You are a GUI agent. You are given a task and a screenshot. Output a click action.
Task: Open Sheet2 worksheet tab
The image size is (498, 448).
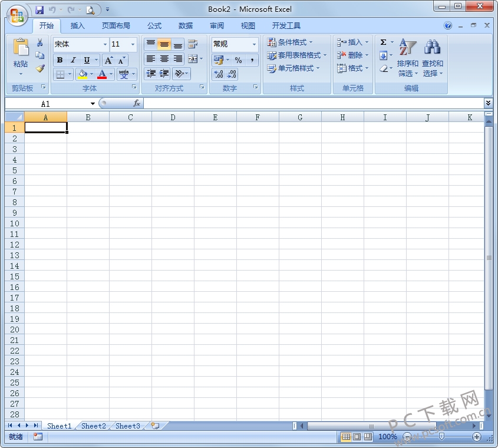point(93,426)
